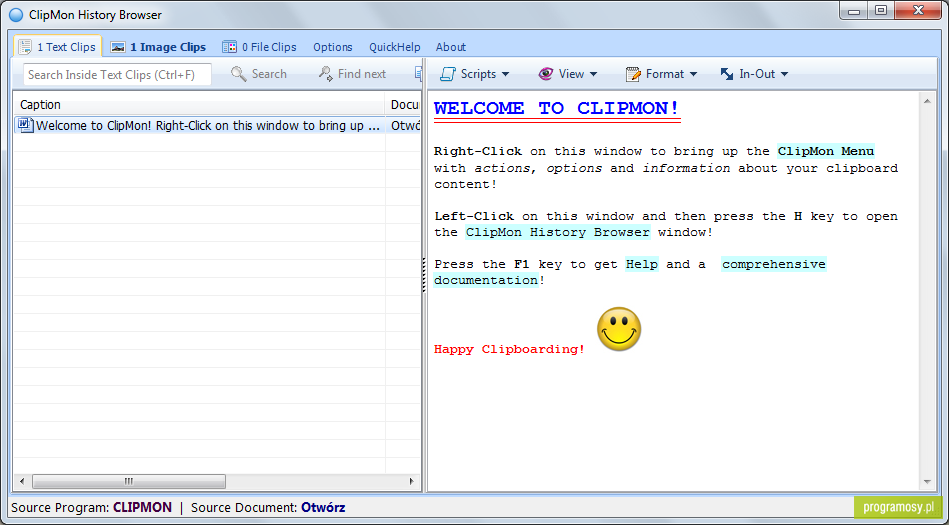This screenshot has height=525, width=949.
Task: Click the clip list horizontal scrollbar thumb
Action: tap(128, 481)
